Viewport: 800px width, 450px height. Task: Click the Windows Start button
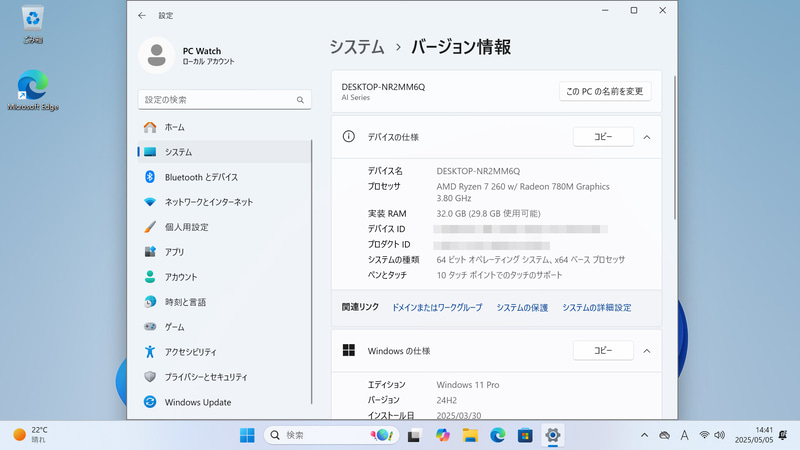(247, 435)
